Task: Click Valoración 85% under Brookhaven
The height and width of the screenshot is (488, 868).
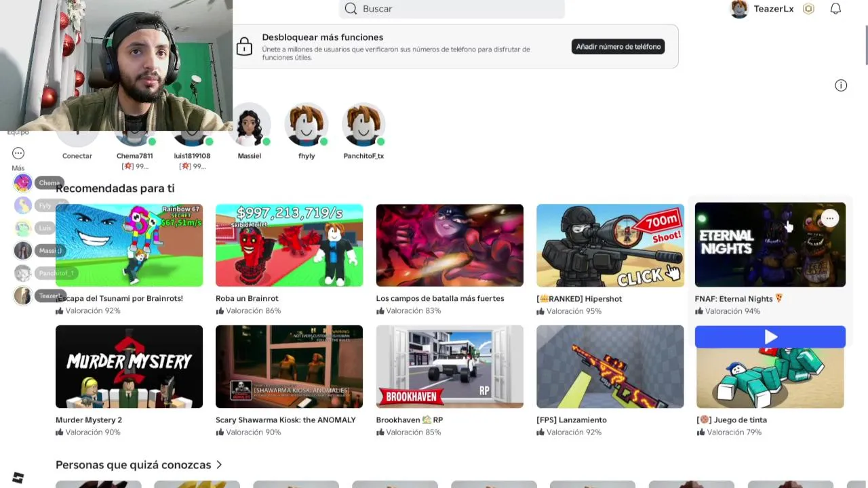Action: (x=409, y=432)
